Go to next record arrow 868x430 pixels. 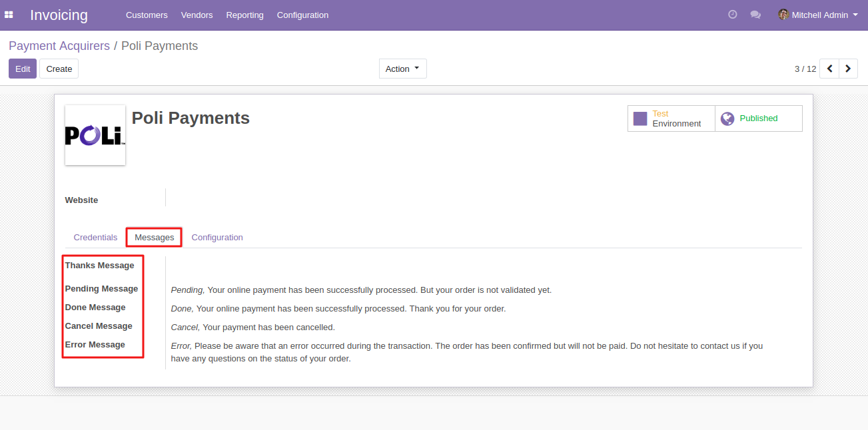tap(848, 69)
